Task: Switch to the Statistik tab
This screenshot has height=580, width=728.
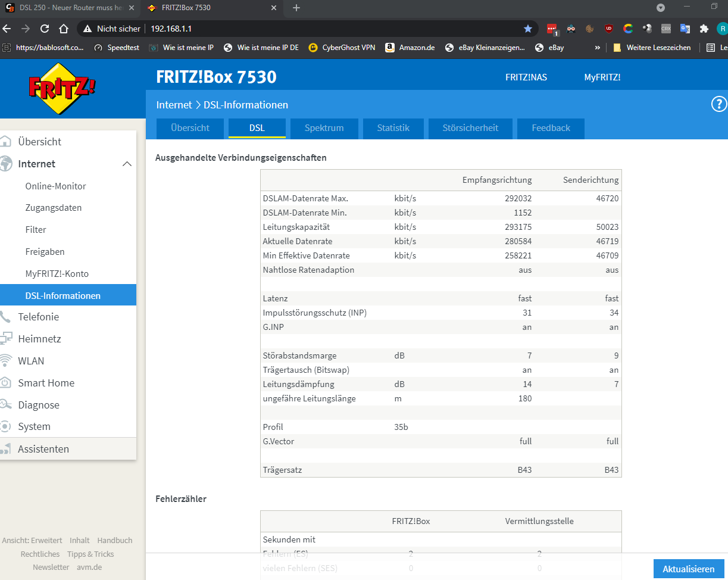Action: (393, 128)
